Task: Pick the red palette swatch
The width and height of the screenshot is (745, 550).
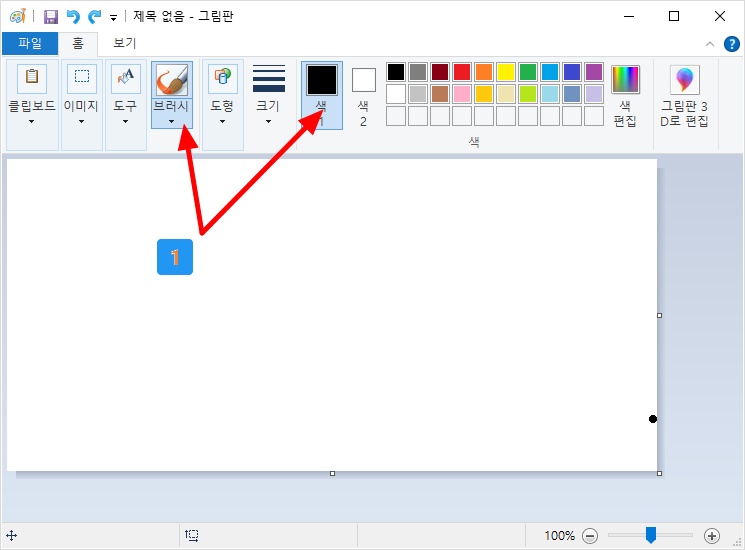Action: 462,72
